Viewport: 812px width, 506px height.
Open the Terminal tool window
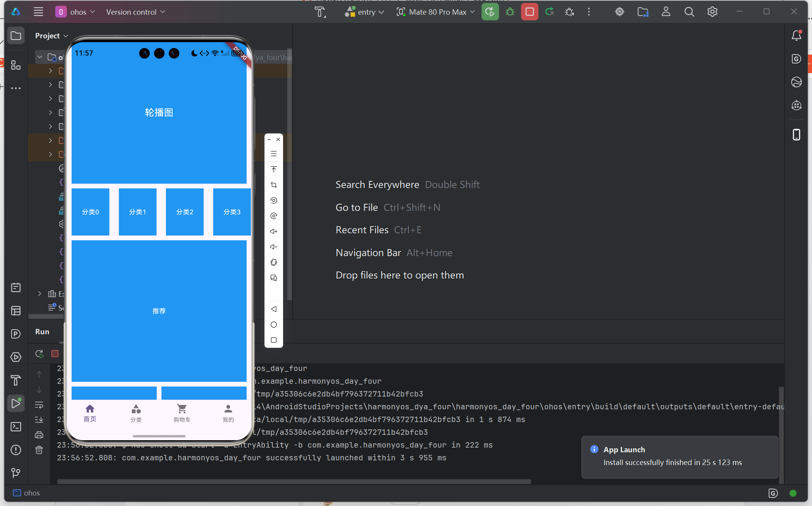click(16, 427)
